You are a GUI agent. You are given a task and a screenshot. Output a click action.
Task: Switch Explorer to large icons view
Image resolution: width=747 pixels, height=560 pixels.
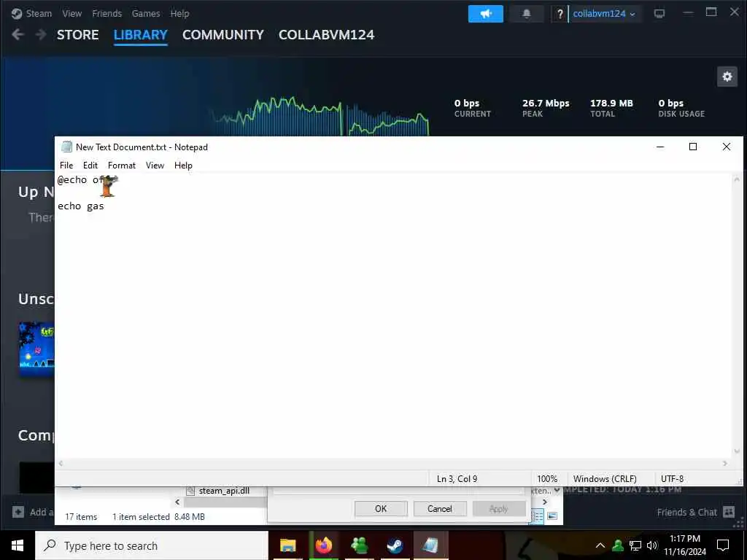(x=552, y=516)
